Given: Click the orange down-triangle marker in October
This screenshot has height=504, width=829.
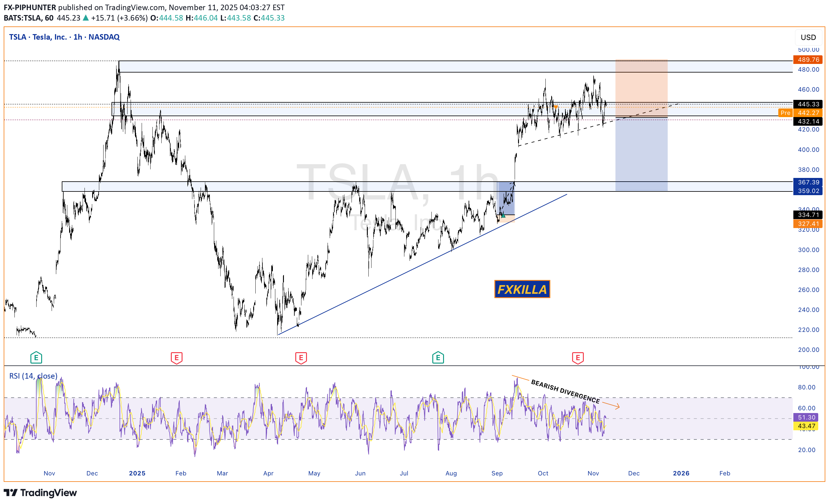Looking at the screenshot, I should (x=556, y=107).
